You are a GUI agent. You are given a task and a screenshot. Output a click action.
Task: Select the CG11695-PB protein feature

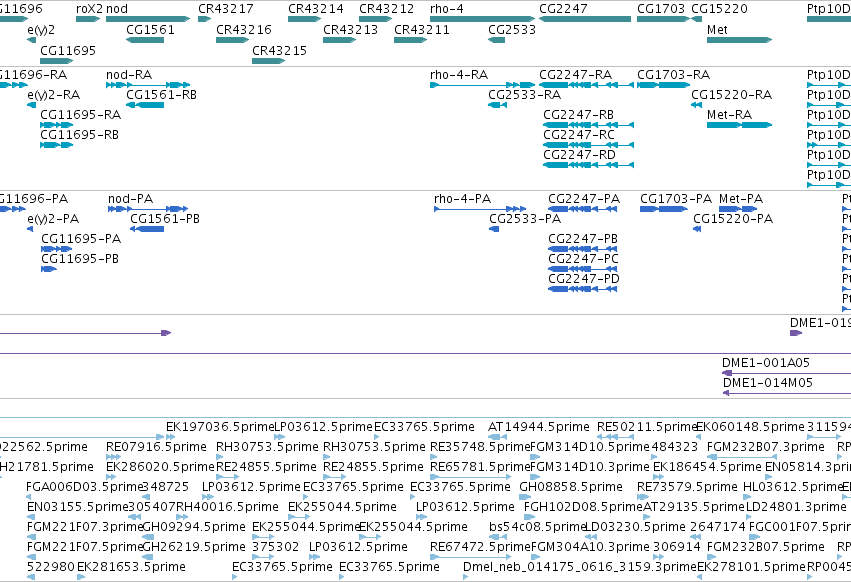coord(49,269)
